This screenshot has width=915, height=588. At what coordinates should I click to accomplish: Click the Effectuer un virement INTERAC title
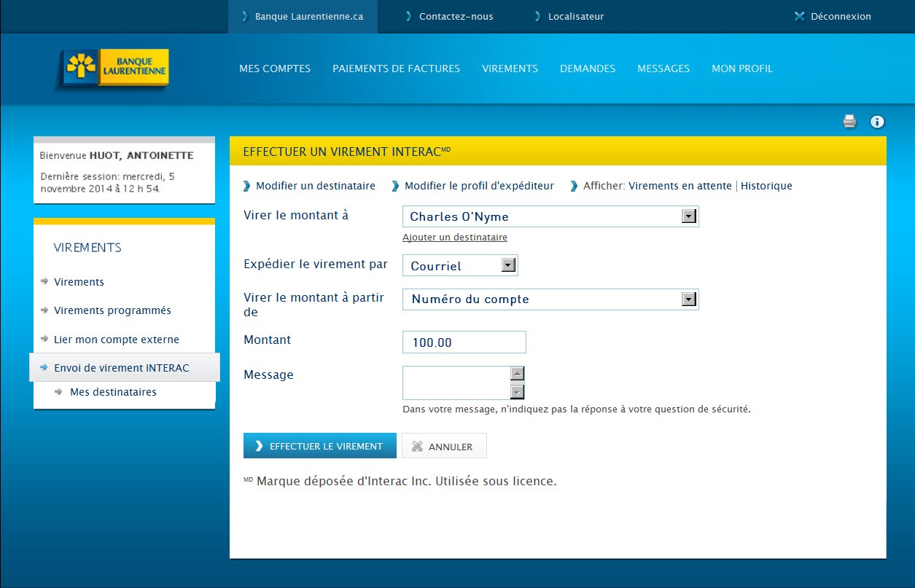click(x=347, y=152)
